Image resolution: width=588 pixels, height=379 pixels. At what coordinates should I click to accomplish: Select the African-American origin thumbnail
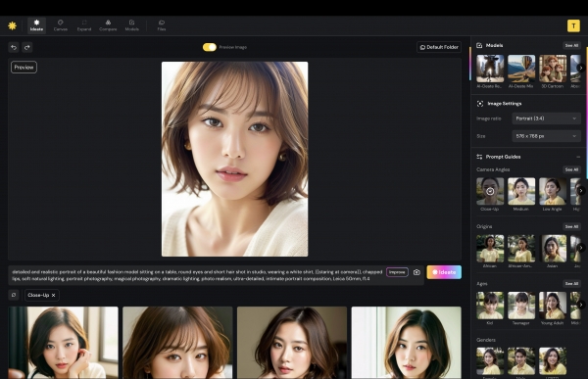[521, 248]
